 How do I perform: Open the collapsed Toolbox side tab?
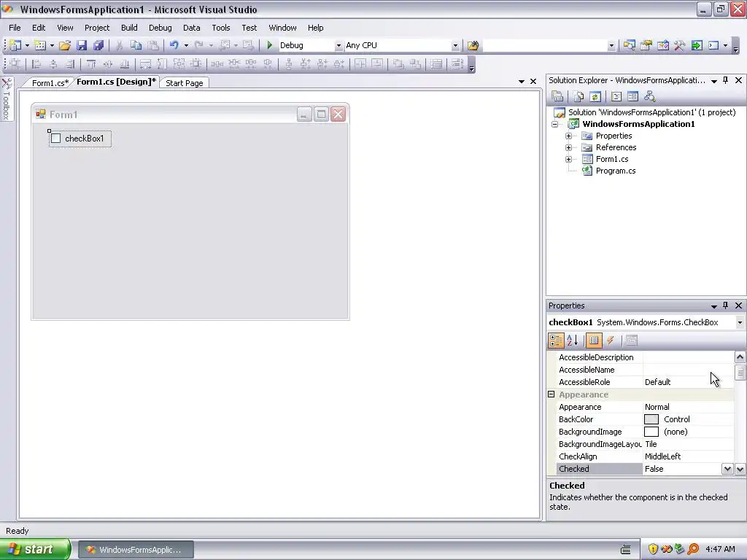tap(7, 99)
